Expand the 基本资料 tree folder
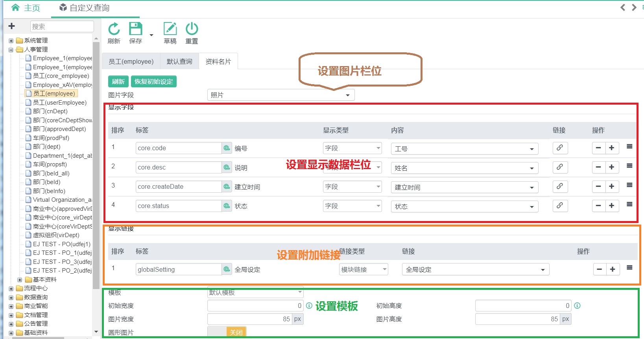 pos(20,280)
